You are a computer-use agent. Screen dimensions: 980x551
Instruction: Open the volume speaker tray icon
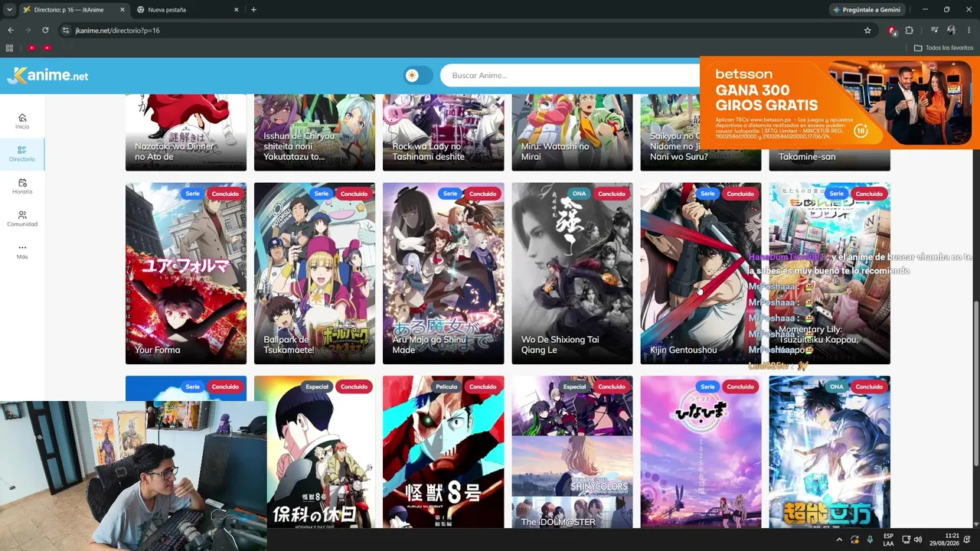(918, 540)
